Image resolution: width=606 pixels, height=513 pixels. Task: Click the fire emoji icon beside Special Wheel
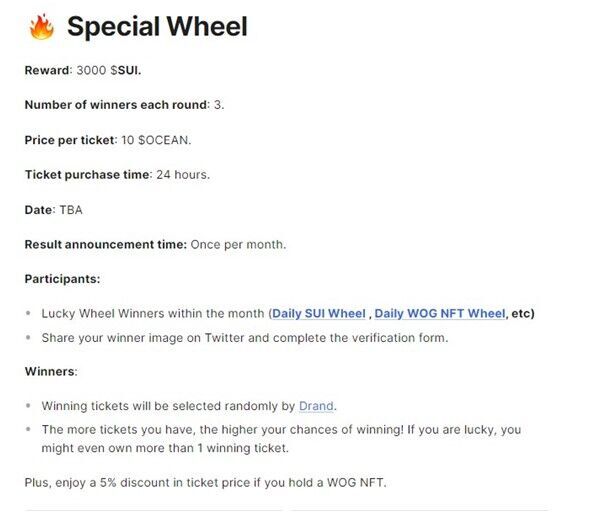point(41,27)
